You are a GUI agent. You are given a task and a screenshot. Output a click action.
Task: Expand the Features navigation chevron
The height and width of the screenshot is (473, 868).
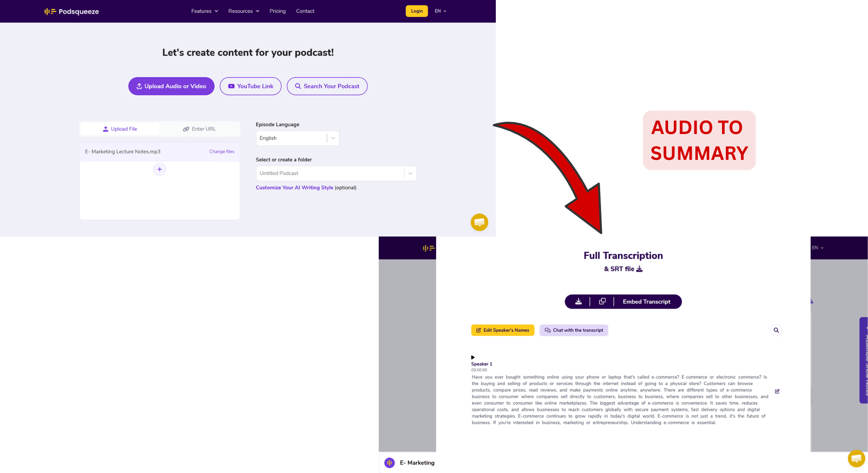(217, 11)
